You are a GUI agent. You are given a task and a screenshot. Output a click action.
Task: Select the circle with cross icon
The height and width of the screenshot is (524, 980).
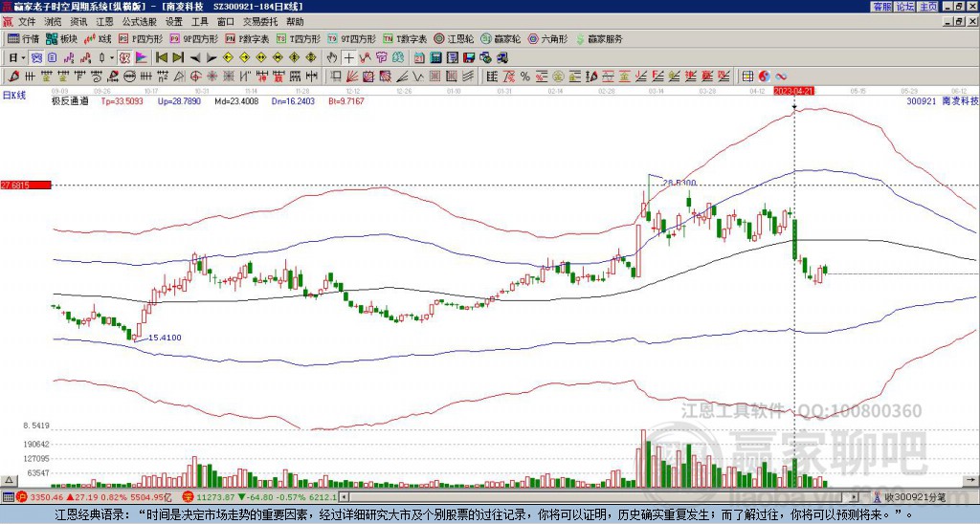[195, 76]
